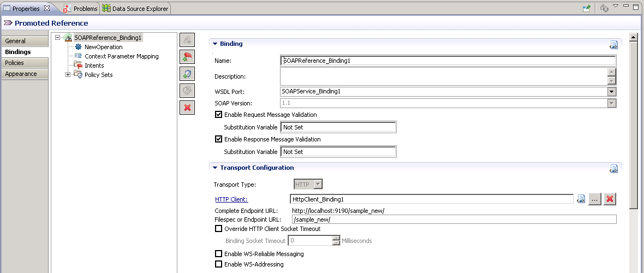
Task: Click the add intent red flag icon
Action: coord(187,57)
